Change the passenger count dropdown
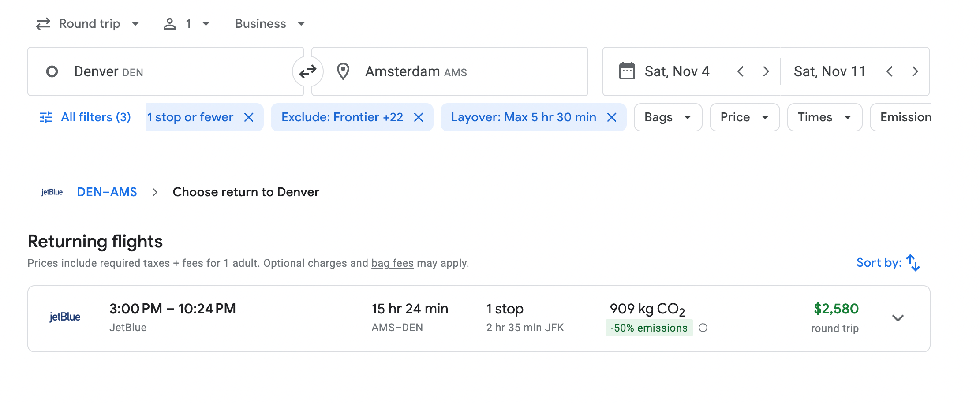This screenshot has height=403, width=980. (187, 24)
